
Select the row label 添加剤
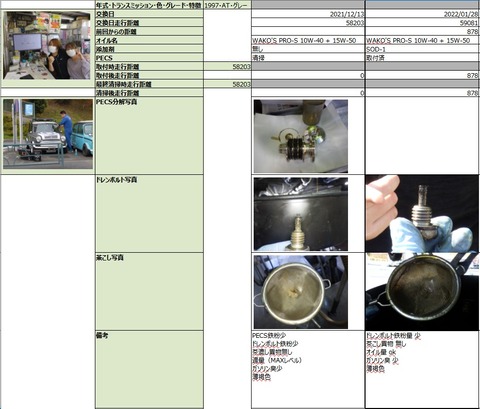click(x=149, y=49)
